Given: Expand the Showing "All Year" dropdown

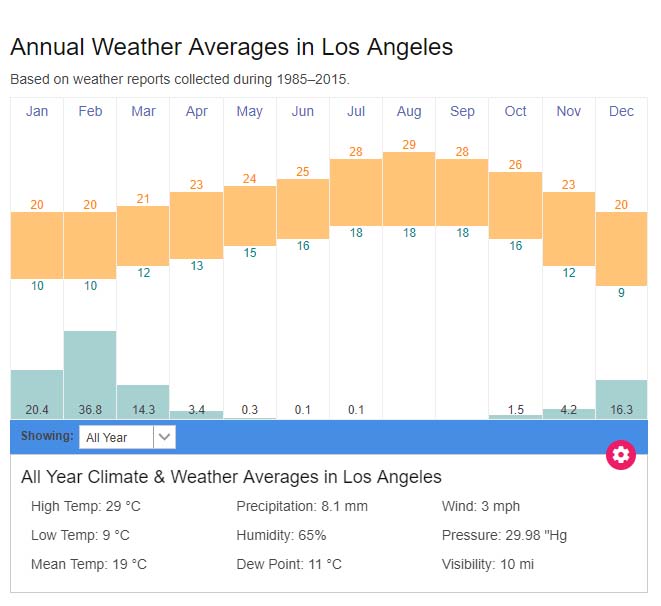Looking at the screenshot, I should click(x=127, y=437).
